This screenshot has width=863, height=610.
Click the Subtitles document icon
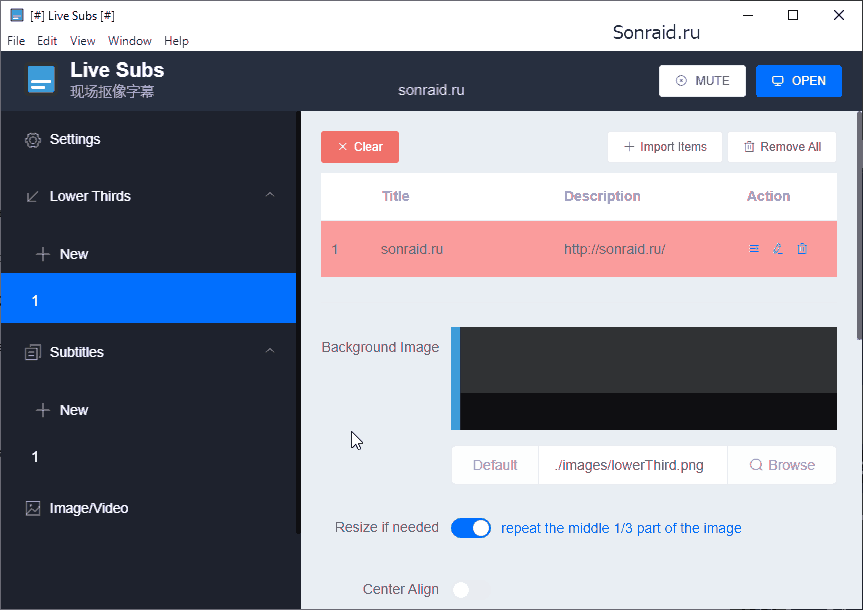[x=32, y=352]
